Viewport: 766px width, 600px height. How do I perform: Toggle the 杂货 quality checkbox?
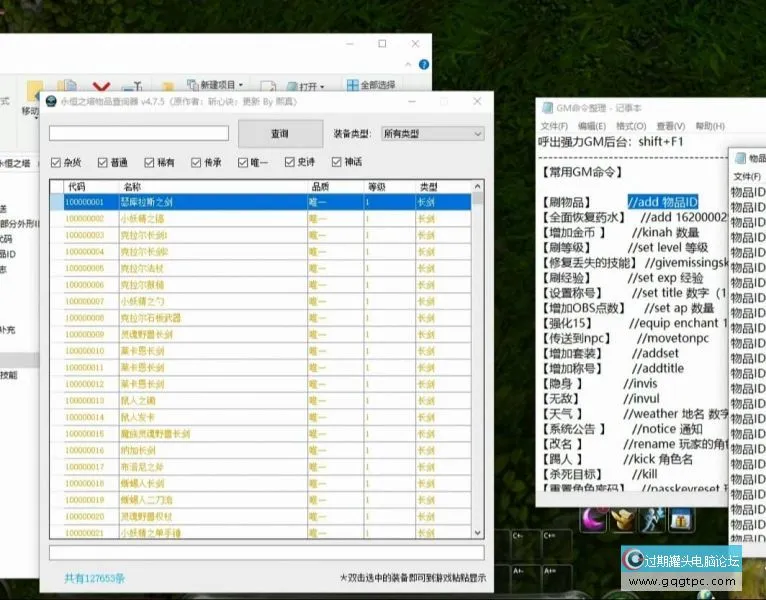(x=56, y=162)
